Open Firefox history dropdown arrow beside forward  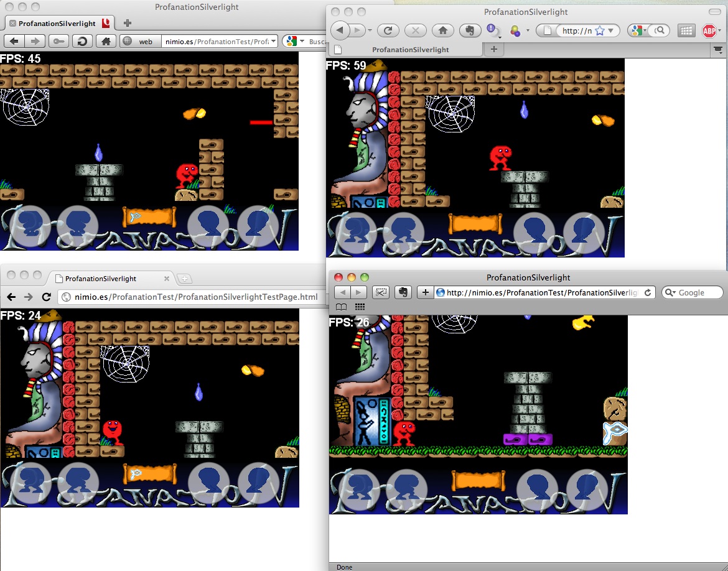point(370,30)
